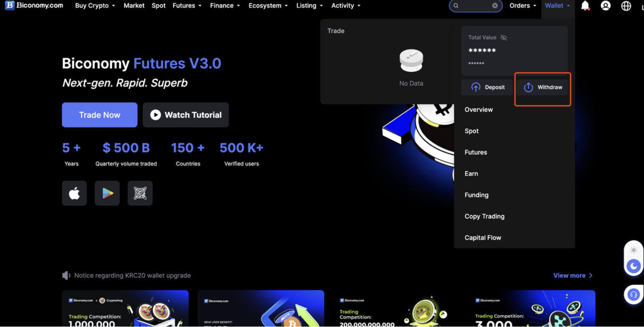Viewport: 644px width, 327px height.
Task: Expand the Ecosystem dropdown menu
Action: click(x=268, y=5)
